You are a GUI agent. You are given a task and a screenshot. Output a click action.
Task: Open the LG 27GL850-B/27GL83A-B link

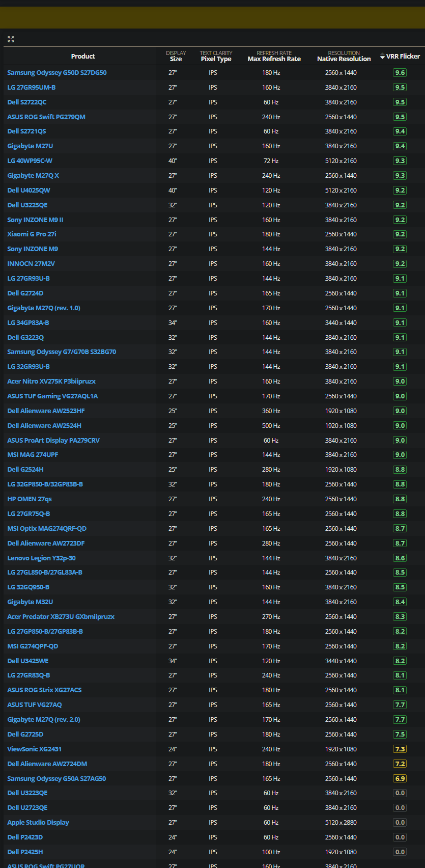[45, 573]
